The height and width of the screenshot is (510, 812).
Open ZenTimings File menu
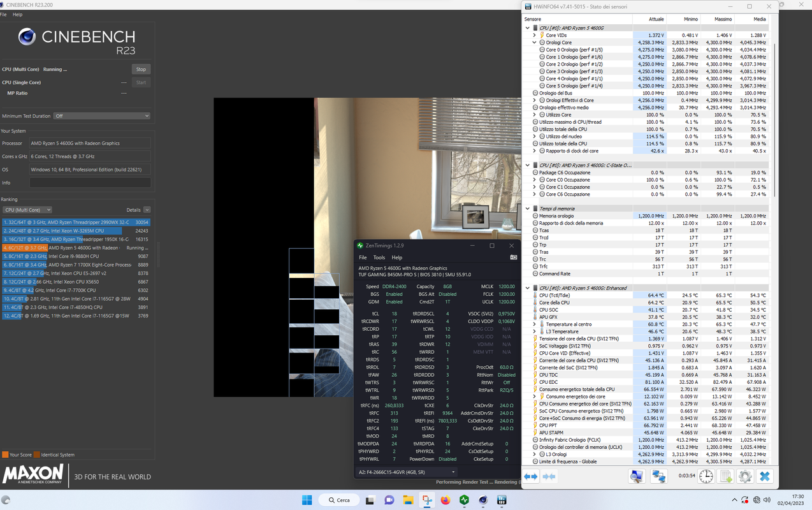[x=363, y=258]
